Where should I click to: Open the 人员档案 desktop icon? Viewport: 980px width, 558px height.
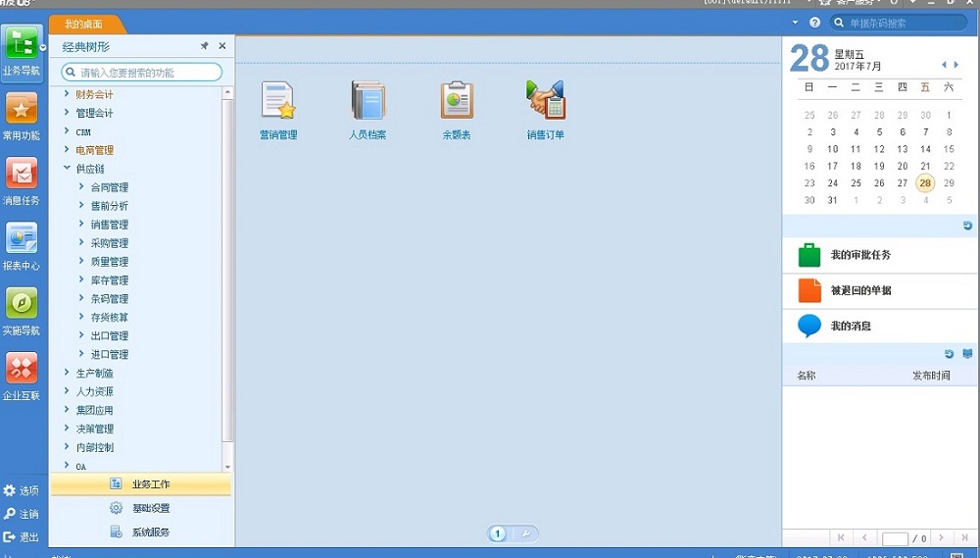[367, 102]
